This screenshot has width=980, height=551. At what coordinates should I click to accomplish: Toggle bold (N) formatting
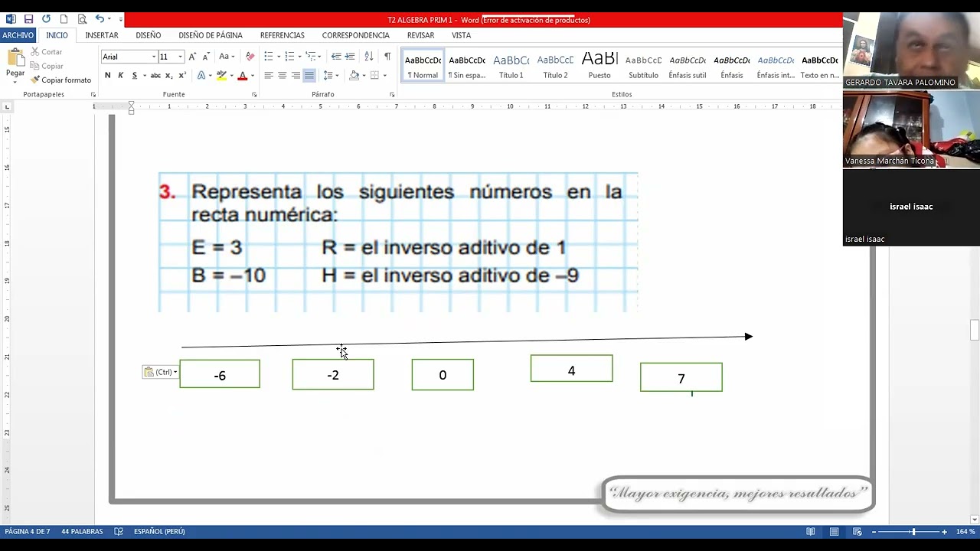coord(108,75)
